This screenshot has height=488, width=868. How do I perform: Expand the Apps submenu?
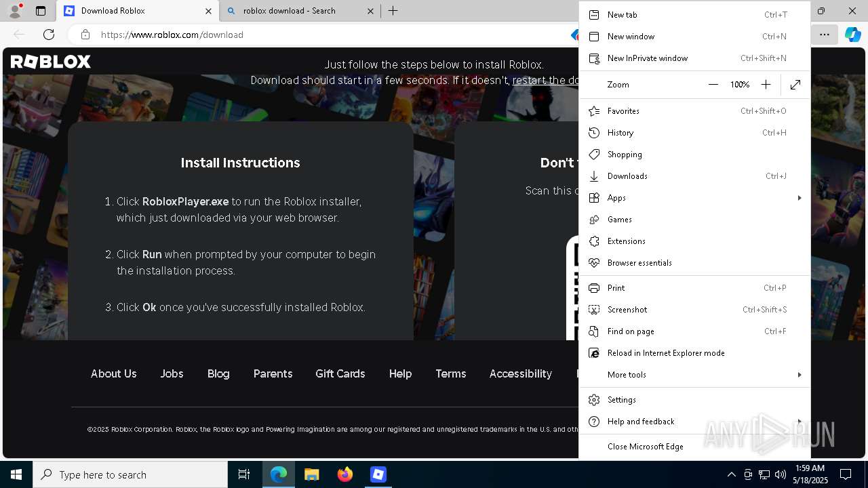click(x=694, y=198)
